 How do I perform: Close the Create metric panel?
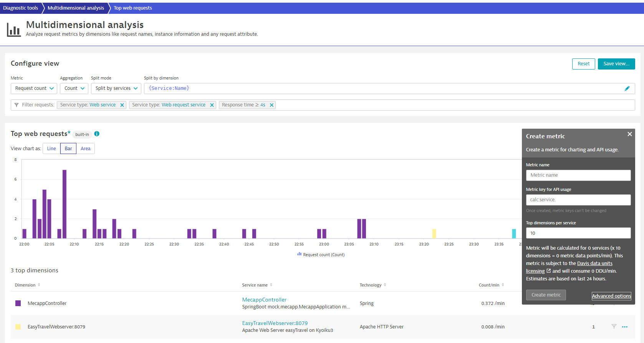(x=629, y=134)
